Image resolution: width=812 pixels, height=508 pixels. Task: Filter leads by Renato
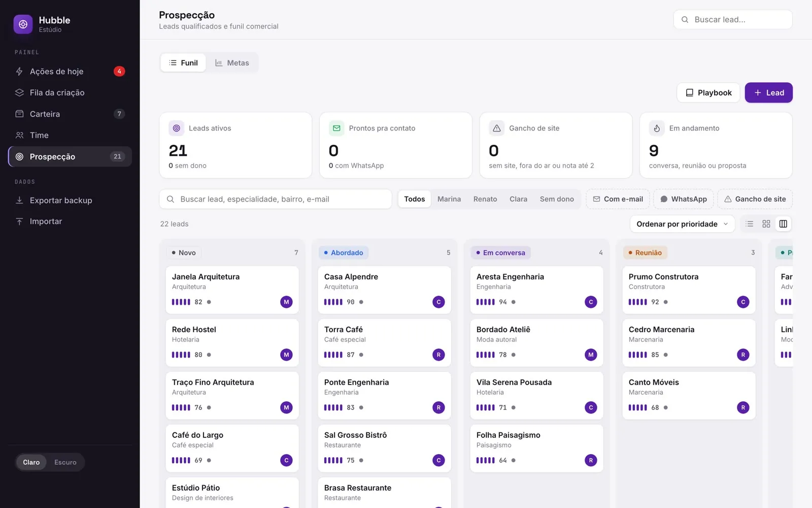pos(485,199)
